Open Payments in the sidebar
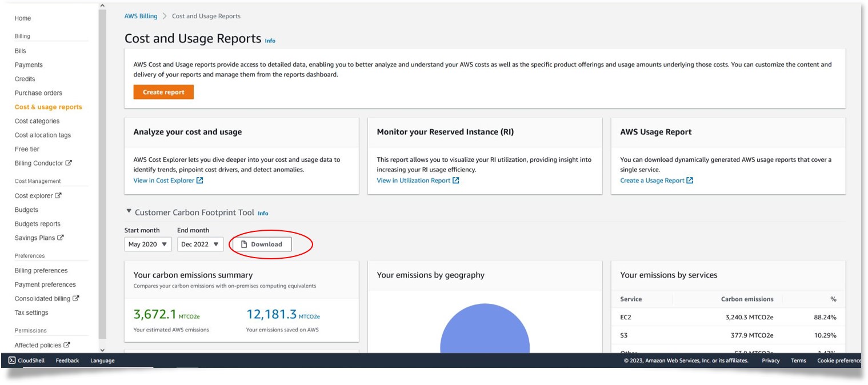The image size is (868, 385). pyautogui.click(x=29, y=65)
